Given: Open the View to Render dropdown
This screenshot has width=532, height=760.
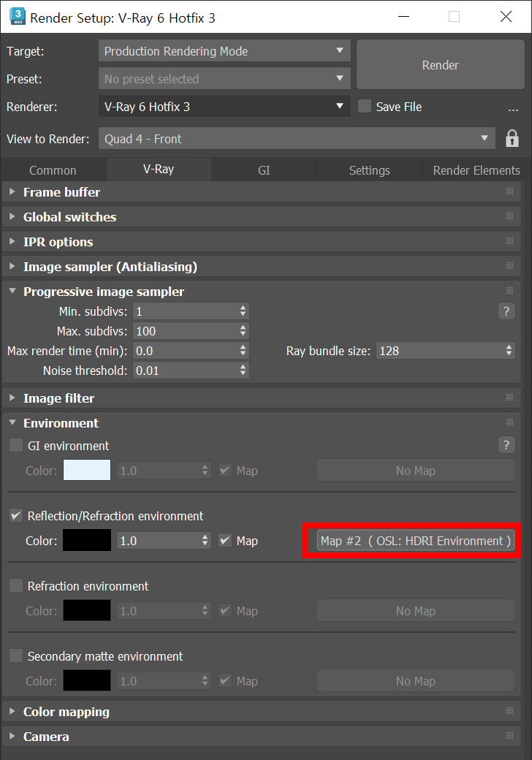Looking at the screenshot, I should tap(297, 139).
